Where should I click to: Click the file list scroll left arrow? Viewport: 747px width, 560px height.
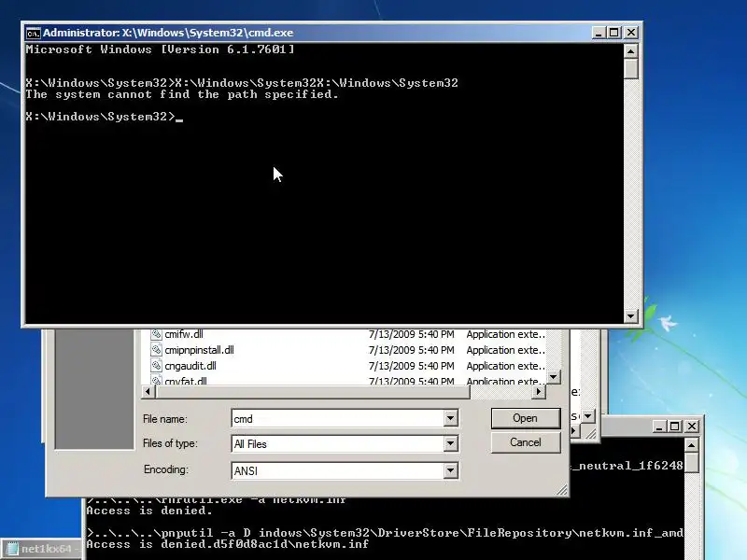coord(148,391)
